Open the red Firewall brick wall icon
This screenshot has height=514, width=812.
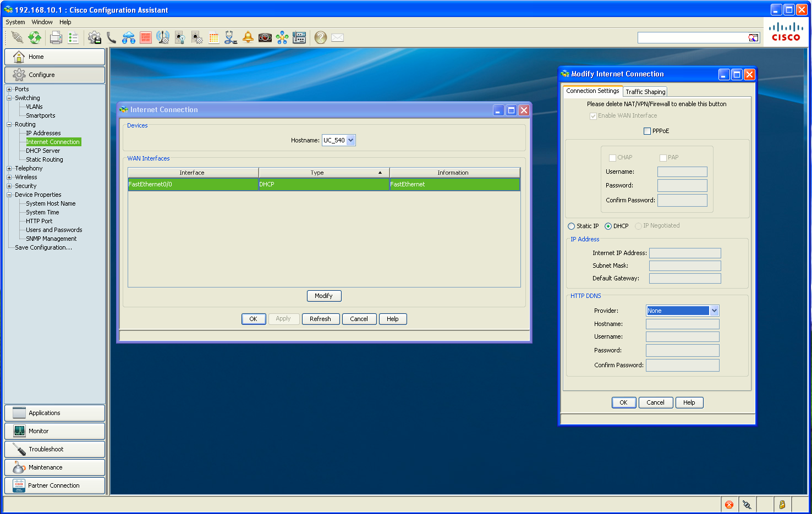(146, 37)
